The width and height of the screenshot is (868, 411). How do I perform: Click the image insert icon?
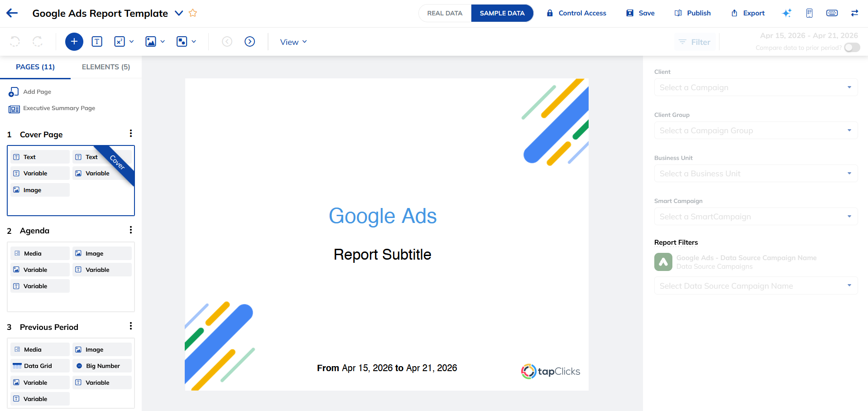click(151, 42)
